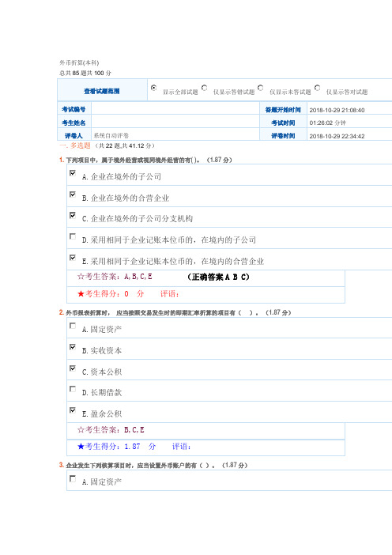Click the 考试编号 label
Image resolution: width=392 pixels, height=555 pixels.
tap(73, 109)
